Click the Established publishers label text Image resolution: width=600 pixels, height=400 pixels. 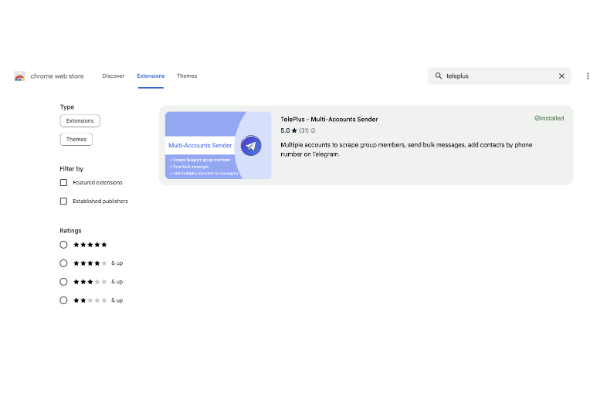coord(100,201)
